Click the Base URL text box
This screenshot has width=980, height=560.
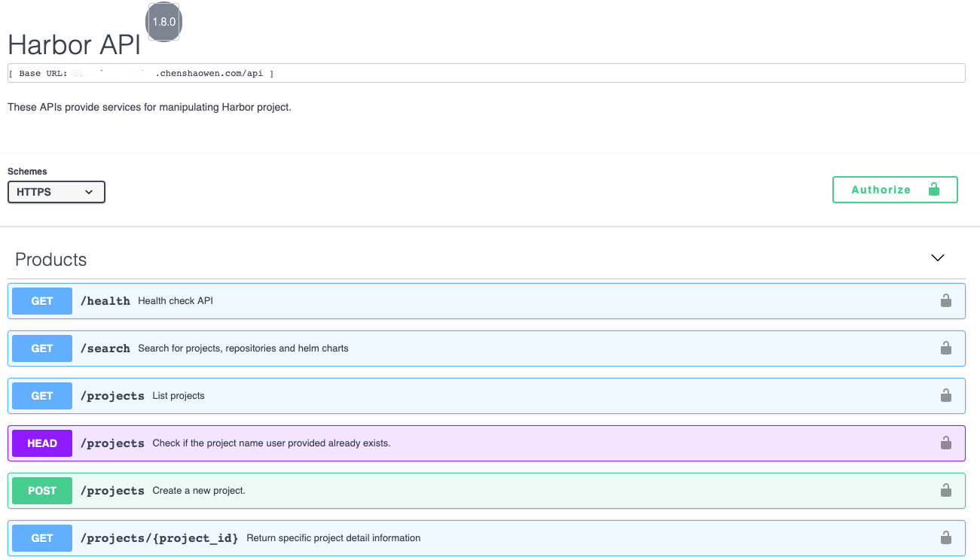(487, 73)
